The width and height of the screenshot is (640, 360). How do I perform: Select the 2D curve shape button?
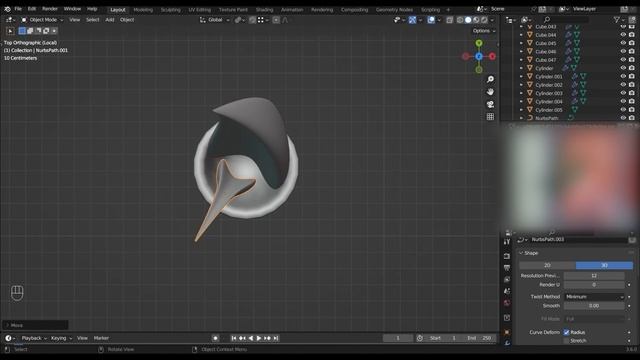coord(547,265)
